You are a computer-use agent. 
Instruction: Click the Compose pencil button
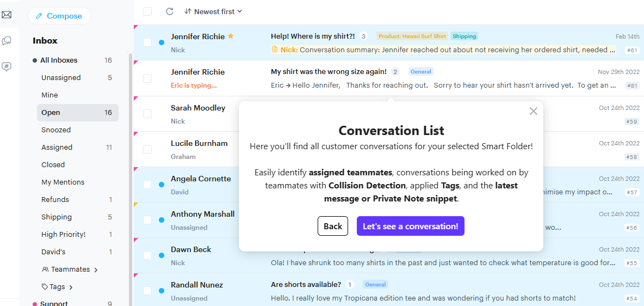coord(59,16)
